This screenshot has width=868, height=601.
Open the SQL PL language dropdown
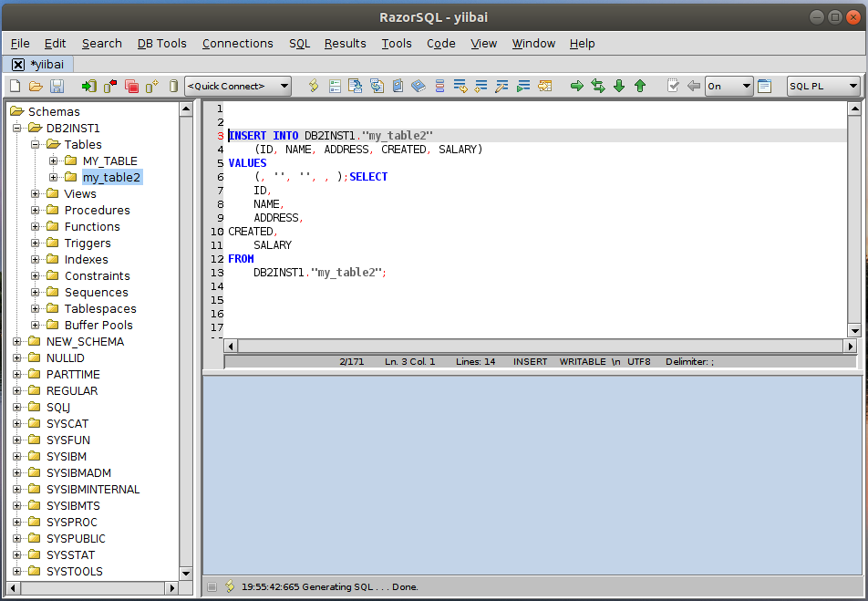[853, 86]
